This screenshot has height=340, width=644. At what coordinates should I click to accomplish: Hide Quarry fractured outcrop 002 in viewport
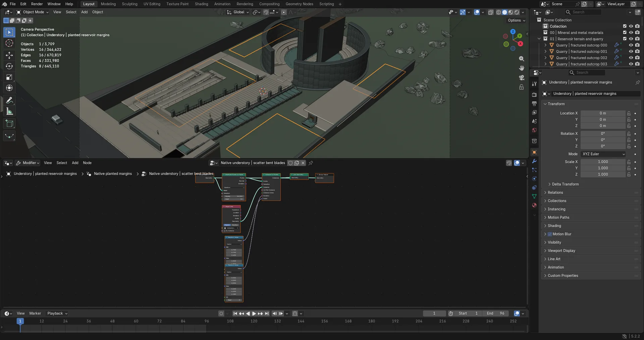pyautogui.click(x=631, y=58)
